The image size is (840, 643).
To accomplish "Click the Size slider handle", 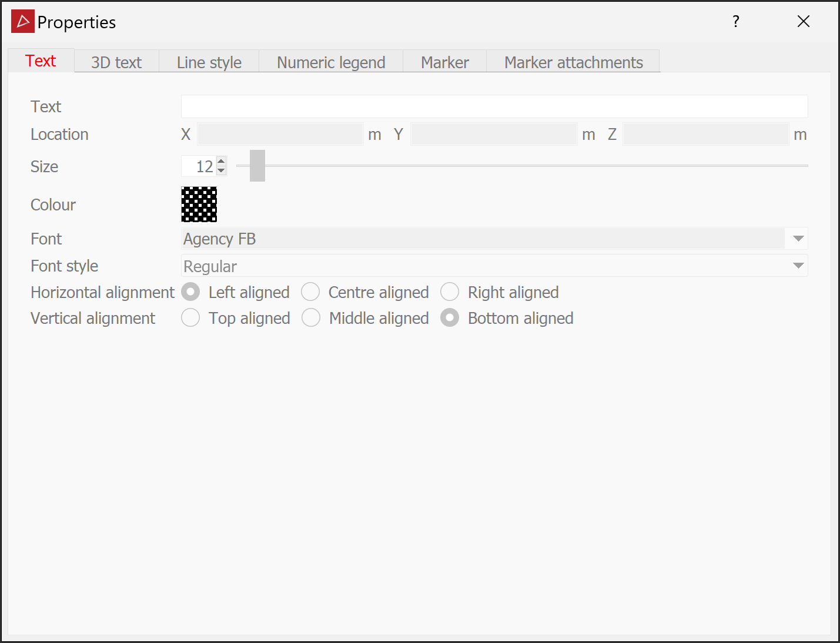I will (257, 166).
